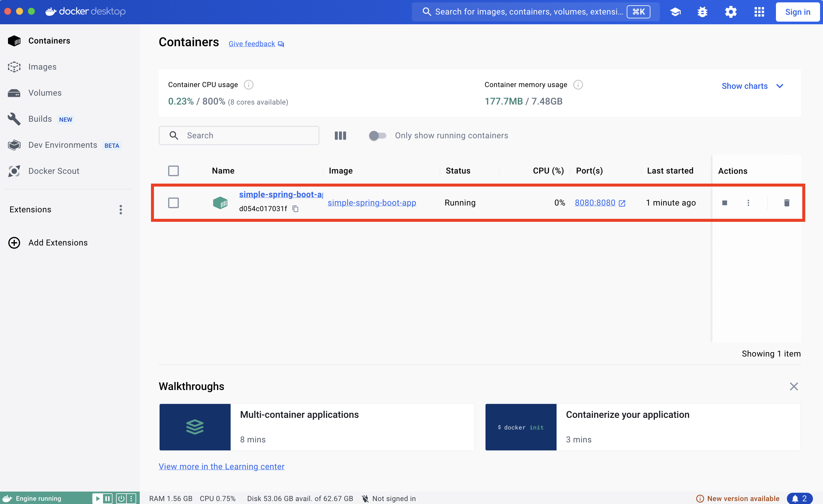Open the container's more actions menu
The height and width of the screenshot is (504, 823).
[x=748, y=203]
